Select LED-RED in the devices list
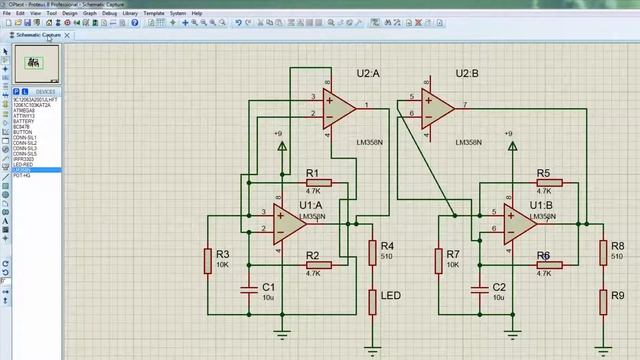This screenshot has width=640, height=360. [x=23, y=164]
